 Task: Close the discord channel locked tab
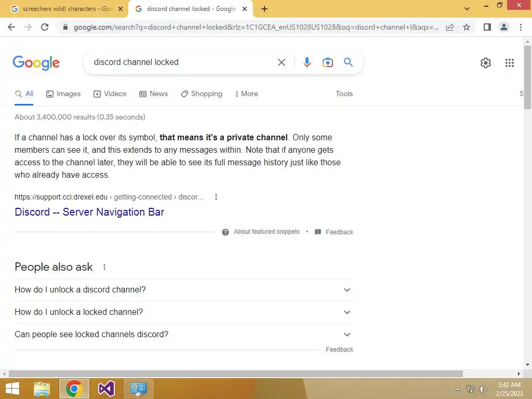coord(245,9)
